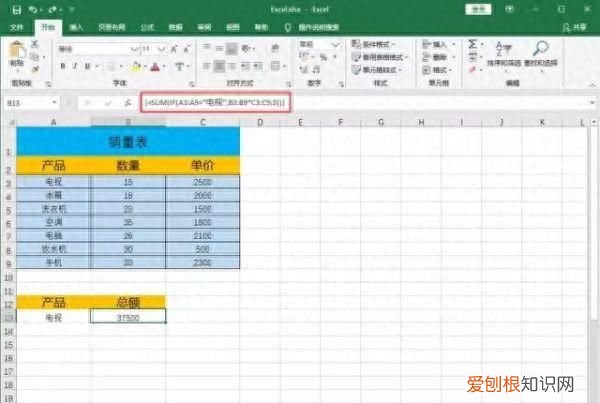Open Cell Styles 单元格样式 menu

(x=377, y=70)
